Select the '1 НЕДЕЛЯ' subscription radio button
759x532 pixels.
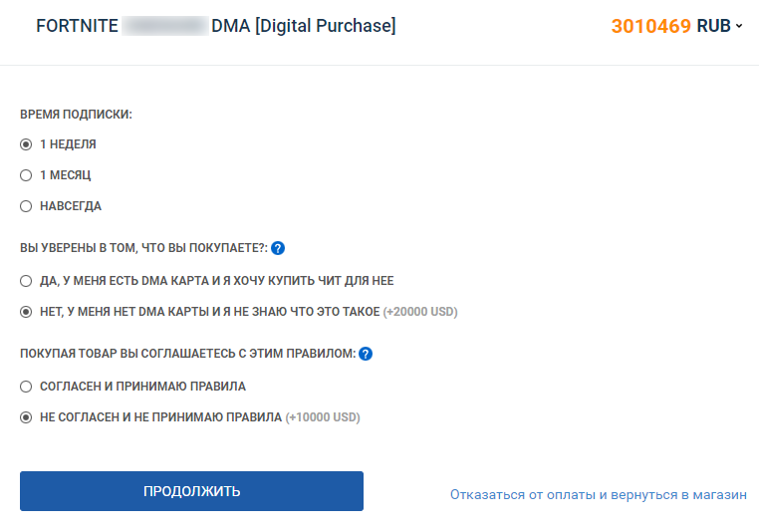click(x=27, y=144)
